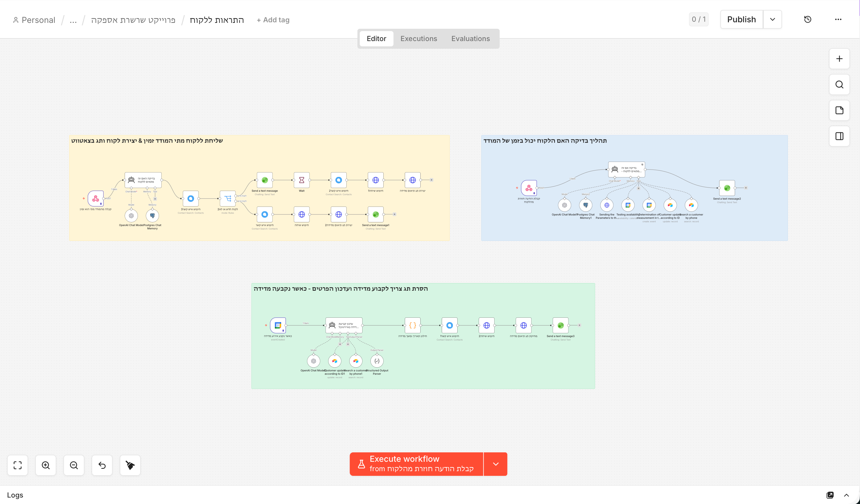Click Add tag next to workflow name
The width and height of the screenshot is (860, 504).
point(273,20)
